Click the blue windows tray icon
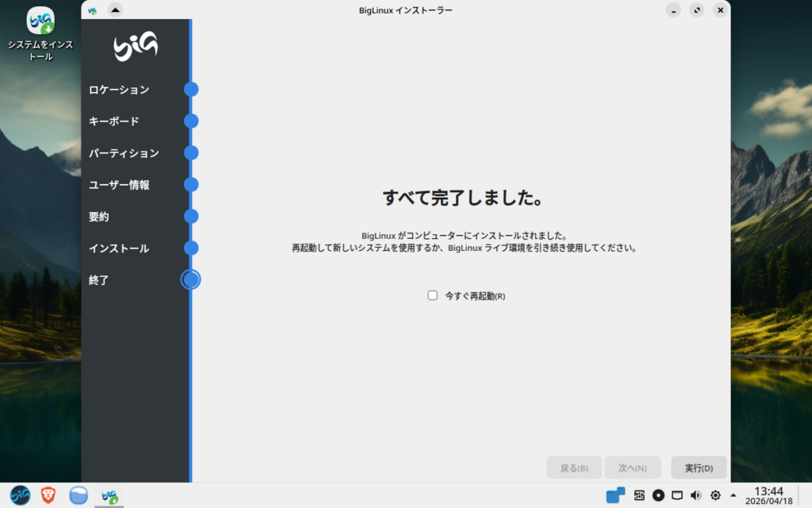Viewport: 812px width, 508px height. point(615,495)
